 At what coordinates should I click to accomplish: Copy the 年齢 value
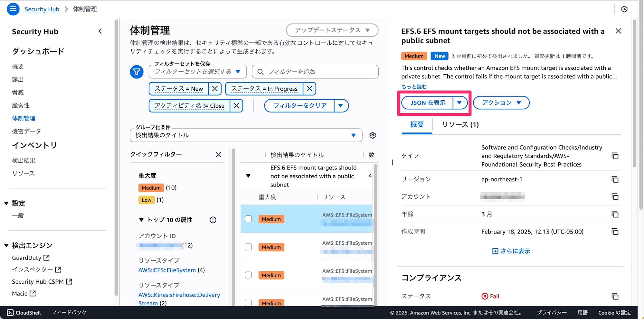(x=615, y=214)
